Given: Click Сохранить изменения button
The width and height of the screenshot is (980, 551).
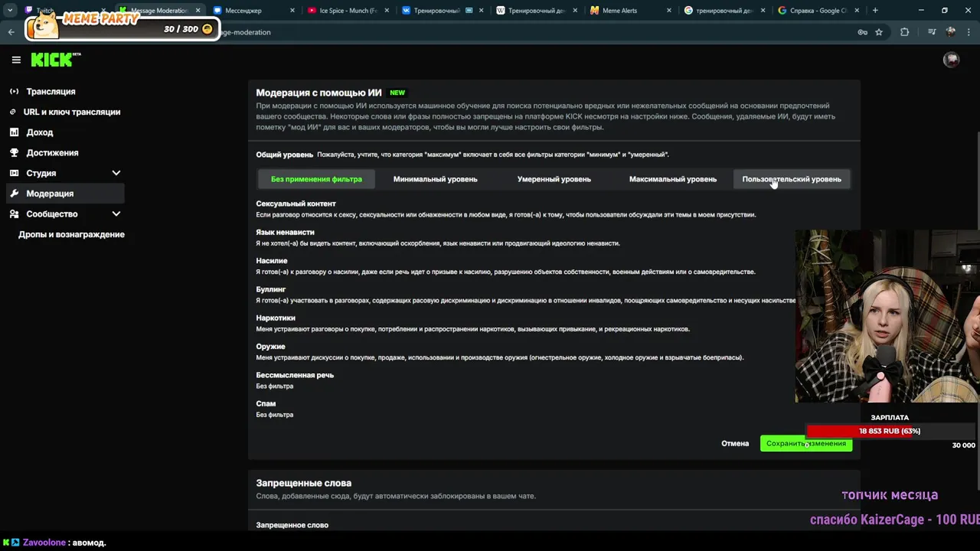Looking at the screenshot, I should [806, 444].
